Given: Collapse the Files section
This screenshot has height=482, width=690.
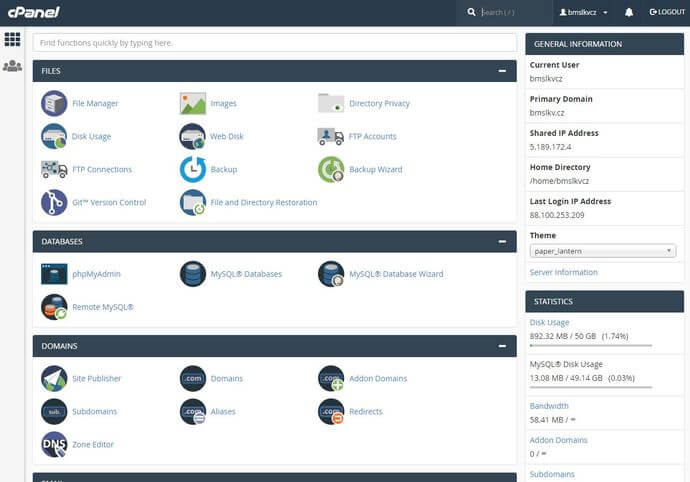Looking at the screenshot, I should click(x=502, y=71).
